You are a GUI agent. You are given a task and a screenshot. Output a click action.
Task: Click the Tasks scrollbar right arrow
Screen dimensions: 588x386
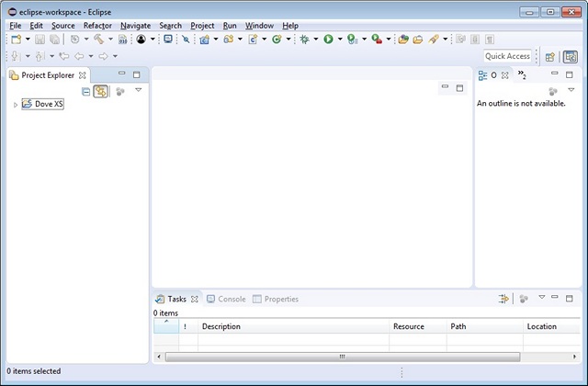pos(574,357)
